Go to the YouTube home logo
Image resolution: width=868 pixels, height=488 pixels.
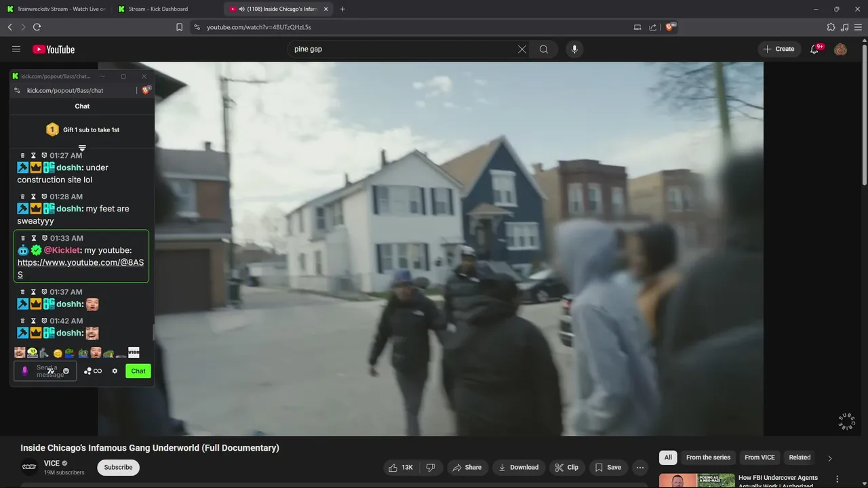tap(54, 49)
